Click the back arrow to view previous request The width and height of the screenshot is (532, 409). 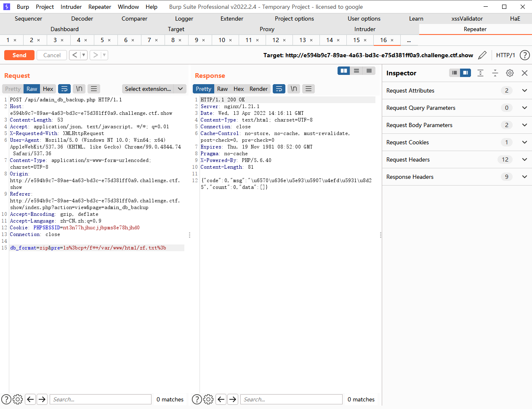tap(75, 55)
